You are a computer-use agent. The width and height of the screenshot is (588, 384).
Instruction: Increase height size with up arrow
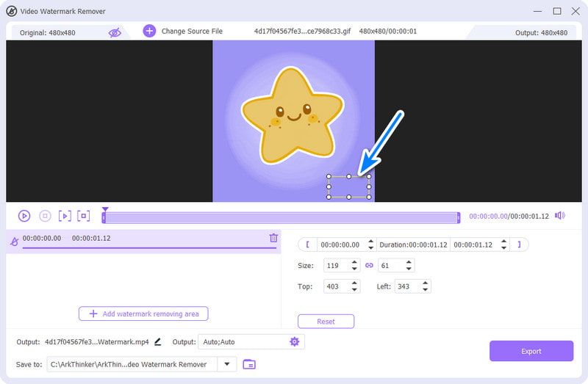(x=409, y=263)
